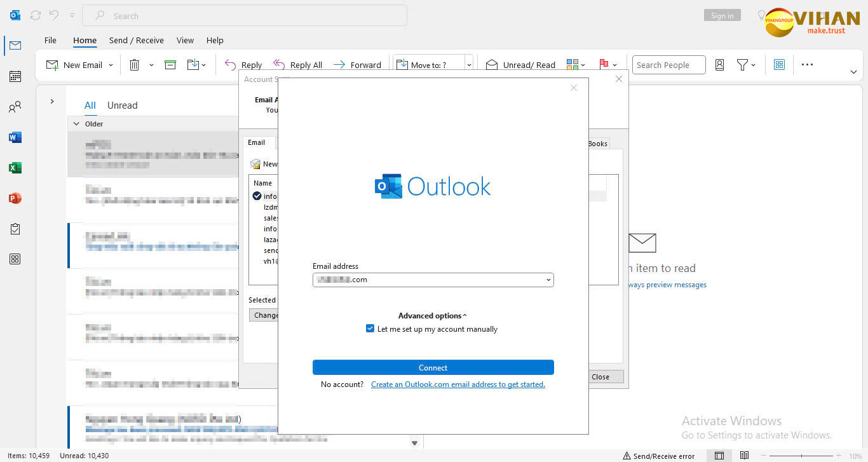Screen dimensions: 868x462
Task: Expand the New Email dropdown arrow
Action: [x=111, y=65]
